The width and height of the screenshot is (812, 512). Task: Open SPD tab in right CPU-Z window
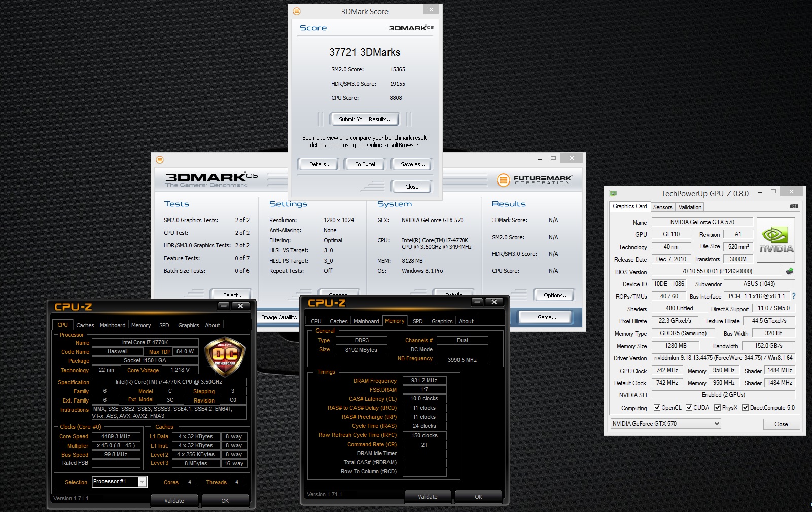click(418, 321)
